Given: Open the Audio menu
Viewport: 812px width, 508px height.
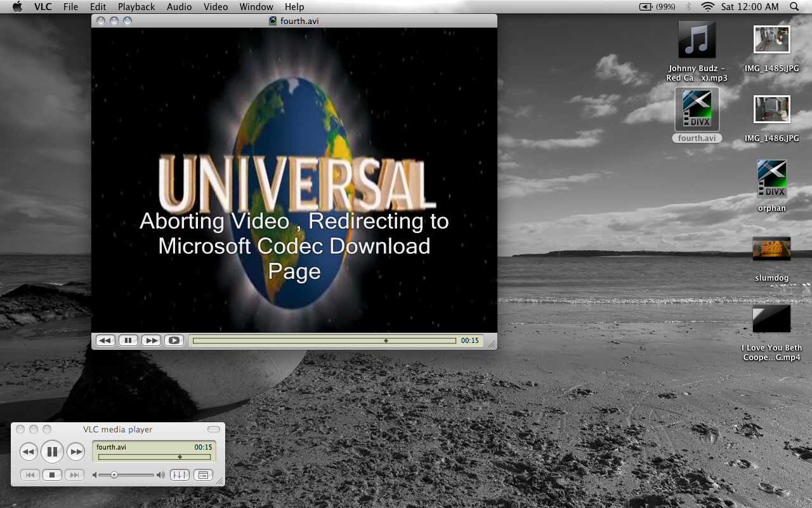Looking at the screenshot, I should (x=180, y=6).
